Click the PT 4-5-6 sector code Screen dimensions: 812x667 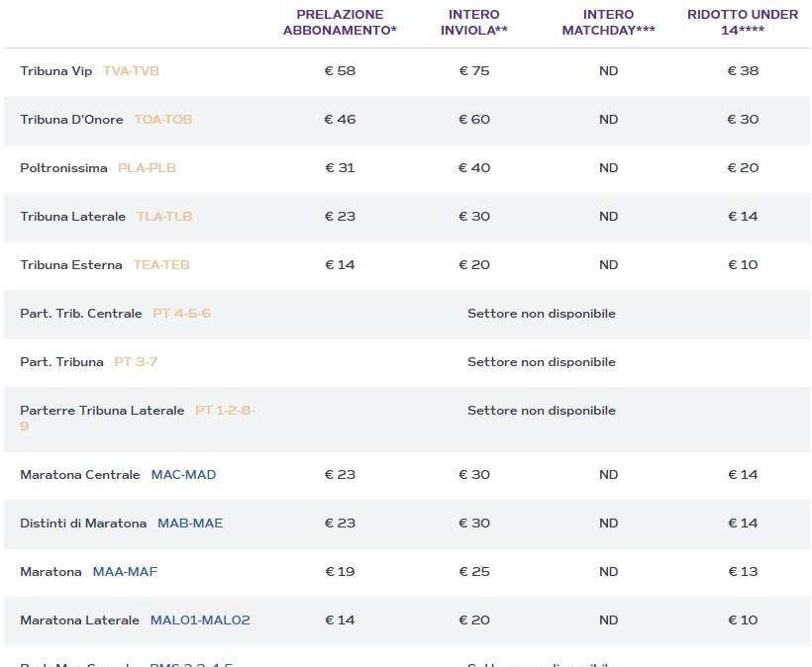(x=181, y=314)
